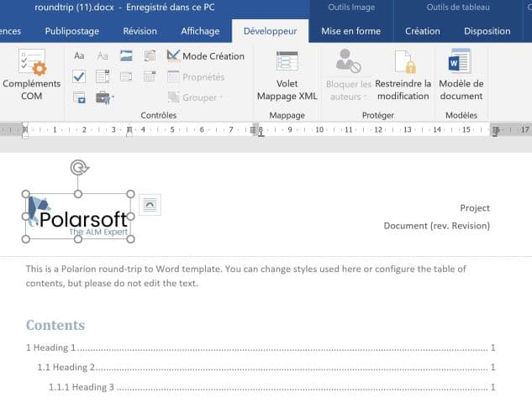Go to 1.1 Heading 2 contents entry
This screenshot has height=403, width=532.
67,367
